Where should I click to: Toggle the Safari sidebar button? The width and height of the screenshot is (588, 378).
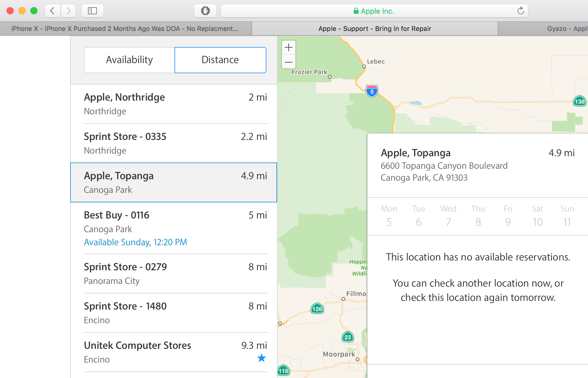tap(92, 11)
